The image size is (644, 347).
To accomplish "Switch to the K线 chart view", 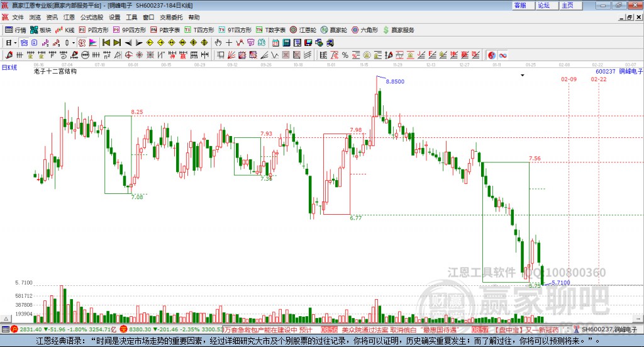I will 65,30.
